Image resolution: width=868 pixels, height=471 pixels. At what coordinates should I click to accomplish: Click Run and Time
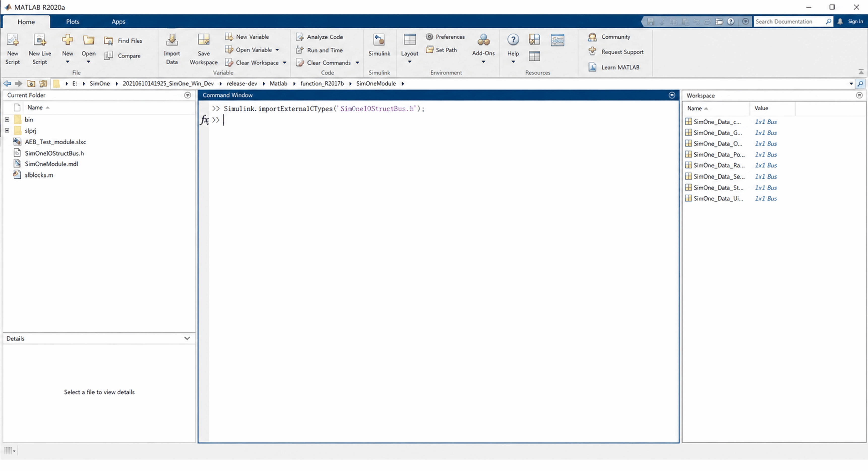[x=319, y=50]
